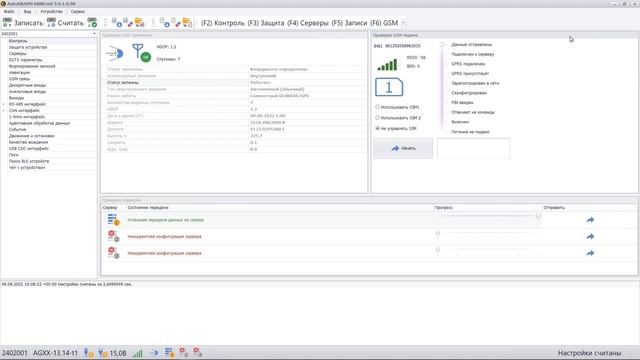Select Навигация in the settings tree
Image resolution: width=640 pixels, height=360 pixels.
coord(19,73)
